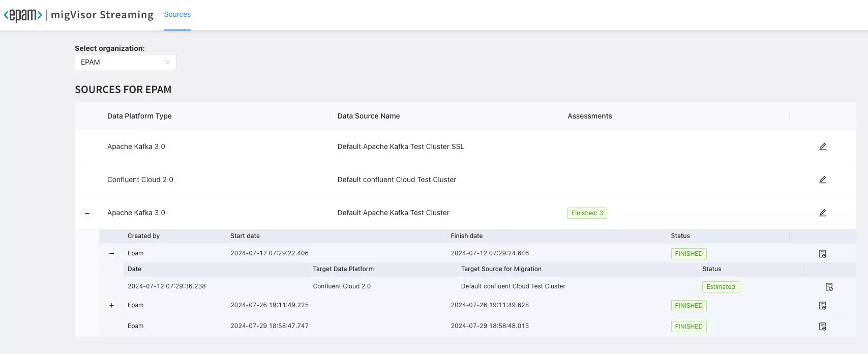Click the Finish date column header

467,236
